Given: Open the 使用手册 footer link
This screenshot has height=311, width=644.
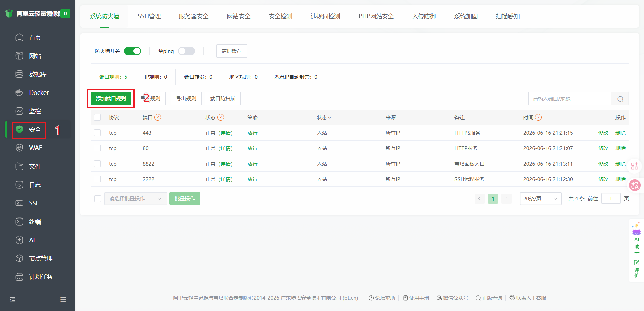Looking at the screenshot, I should coord(416,298).
